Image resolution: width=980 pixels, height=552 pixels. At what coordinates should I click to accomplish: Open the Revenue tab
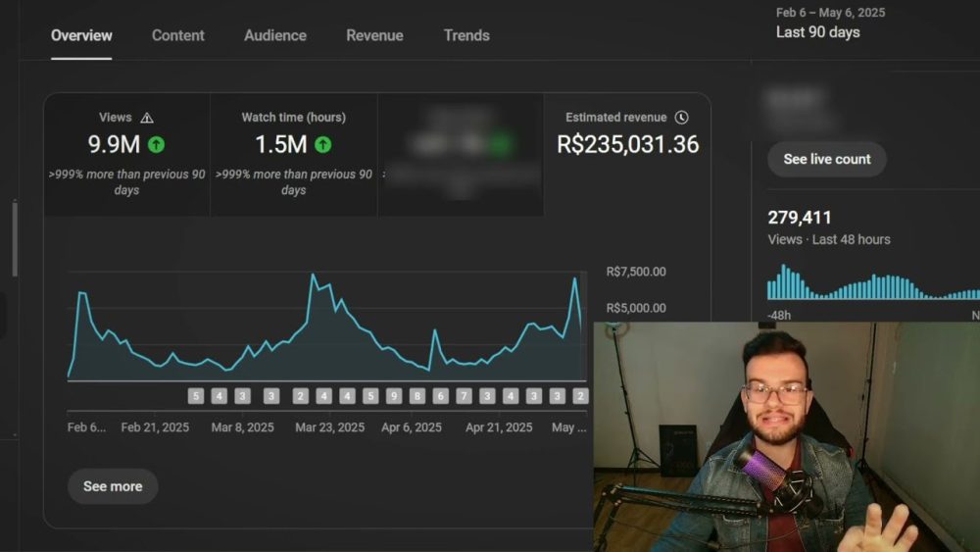pyautogui.click(x=374, y=35)
